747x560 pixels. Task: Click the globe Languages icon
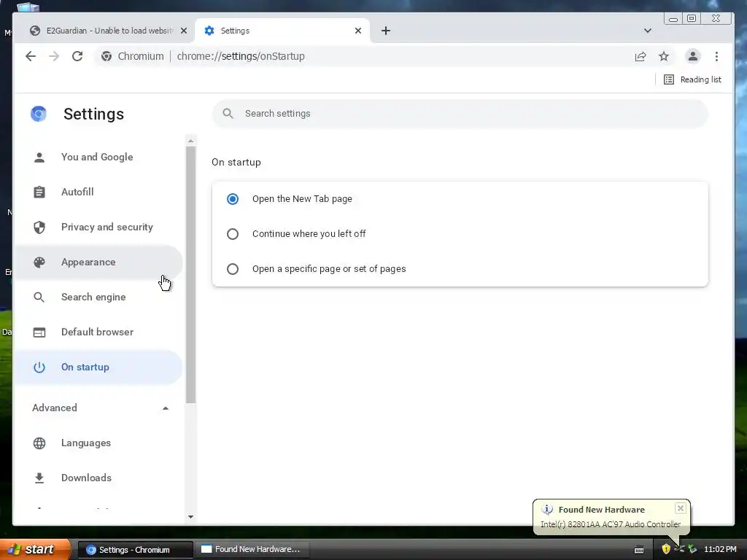pos(39,443)
